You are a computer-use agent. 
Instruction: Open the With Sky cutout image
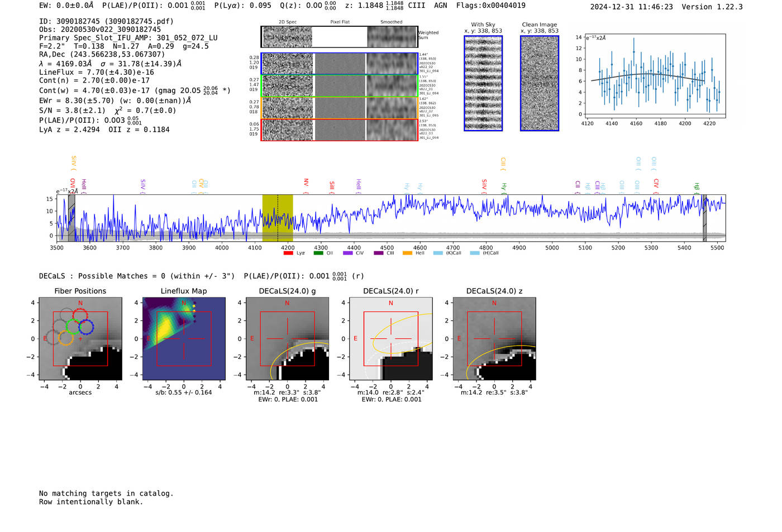click(x=483, y=83)
